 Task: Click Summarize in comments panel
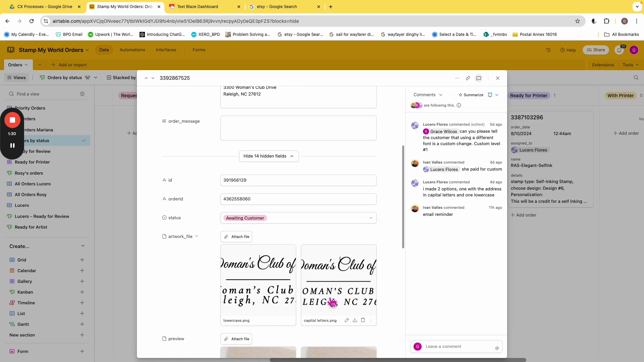pyautogui.click(x=471, y=95)
